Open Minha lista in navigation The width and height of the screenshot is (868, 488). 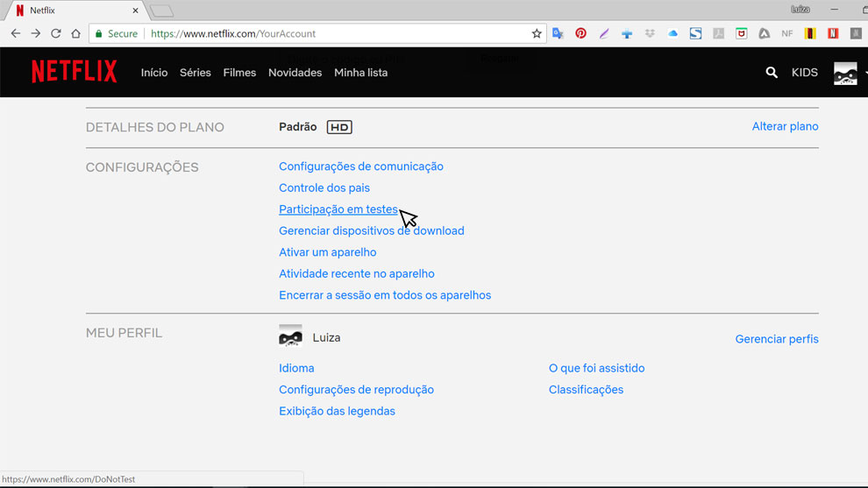(361, 73)
